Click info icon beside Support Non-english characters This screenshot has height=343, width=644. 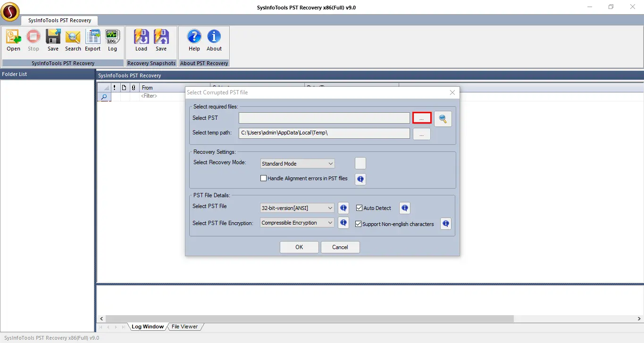coord(446,224)
